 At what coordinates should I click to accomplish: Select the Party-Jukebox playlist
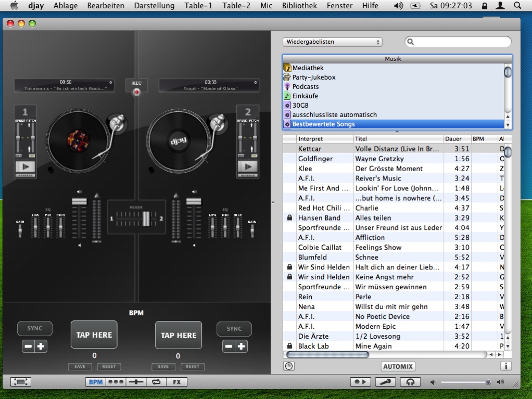(394, 78)
